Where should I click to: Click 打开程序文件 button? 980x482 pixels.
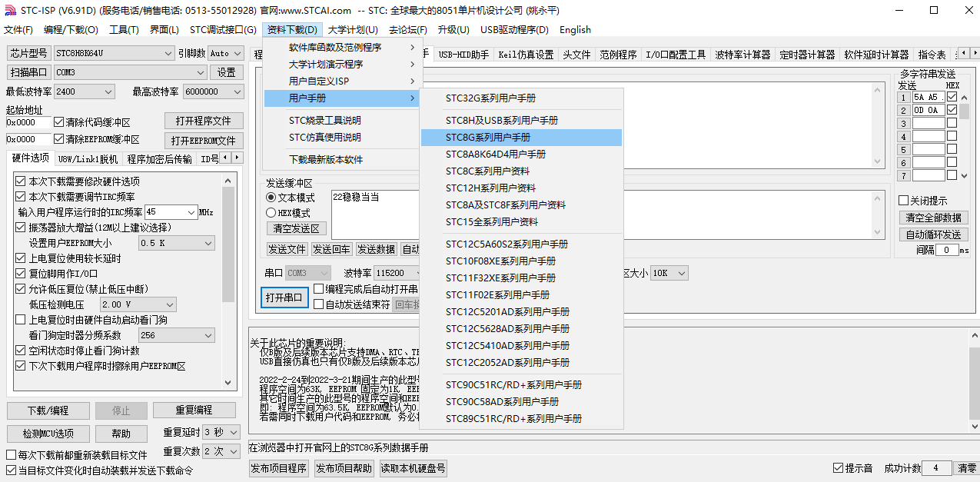click(x=204, y=121)
